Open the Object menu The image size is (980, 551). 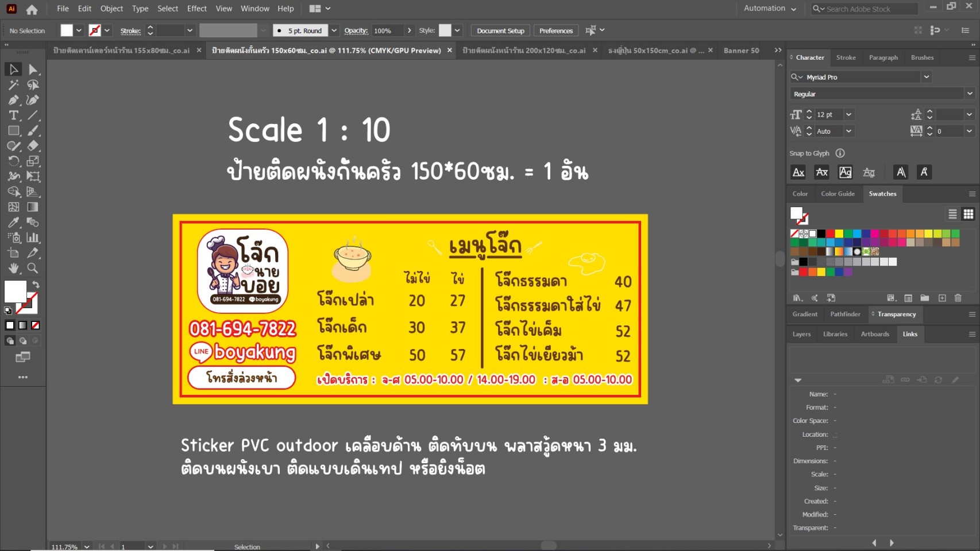[111, 9]
